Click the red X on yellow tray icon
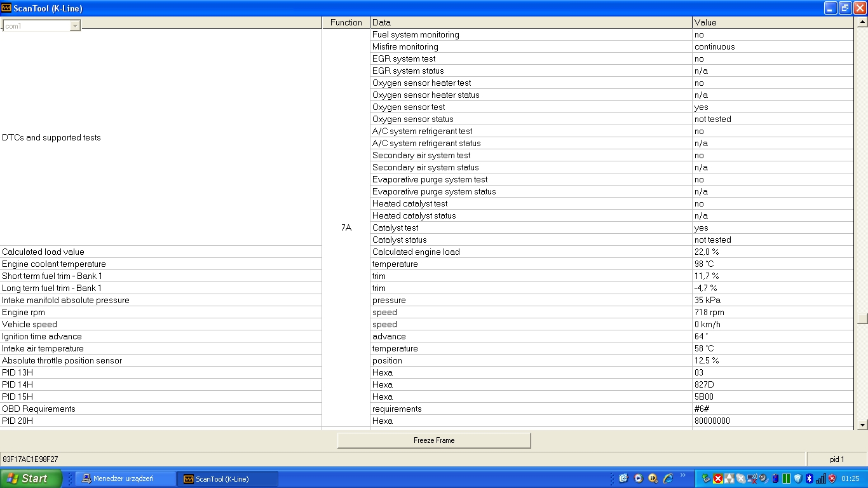 pos(718,478)
